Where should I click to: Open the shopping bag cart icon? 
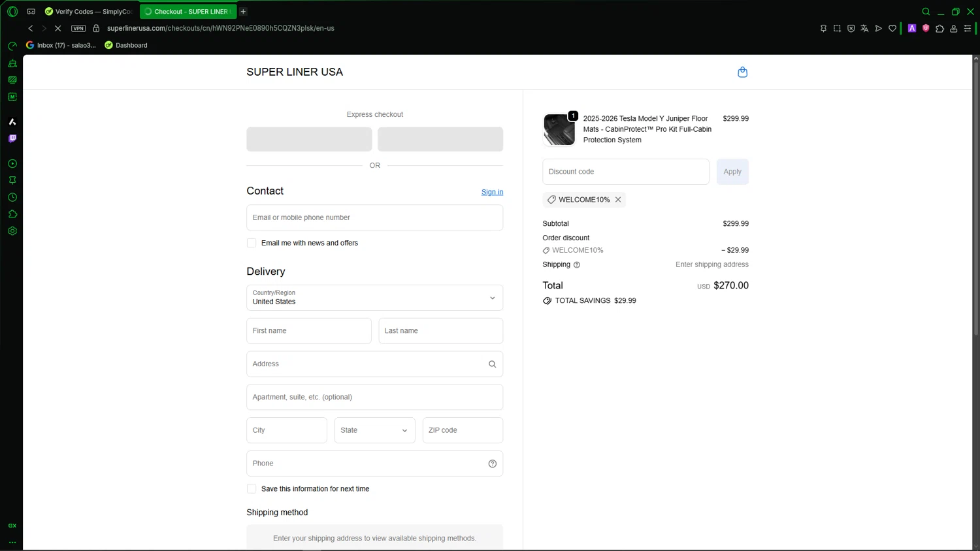point(742,72)
